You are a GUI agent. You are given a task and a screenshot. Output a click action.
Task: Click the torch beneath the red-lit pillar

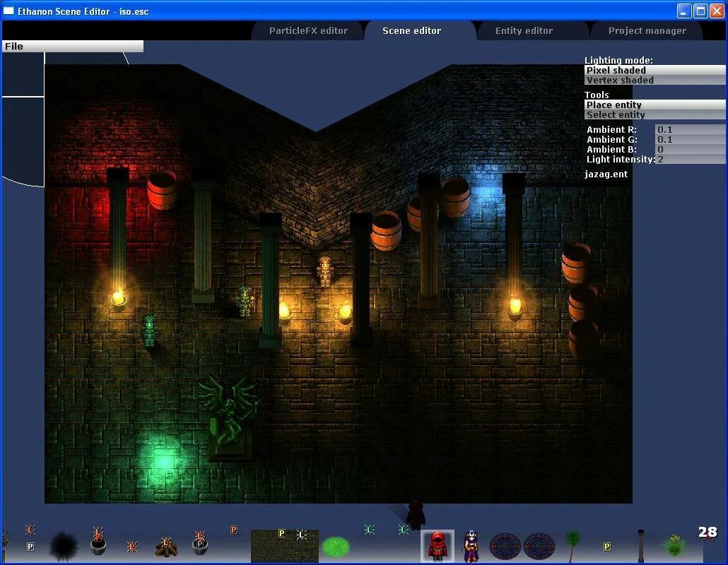tap(119, 298)
